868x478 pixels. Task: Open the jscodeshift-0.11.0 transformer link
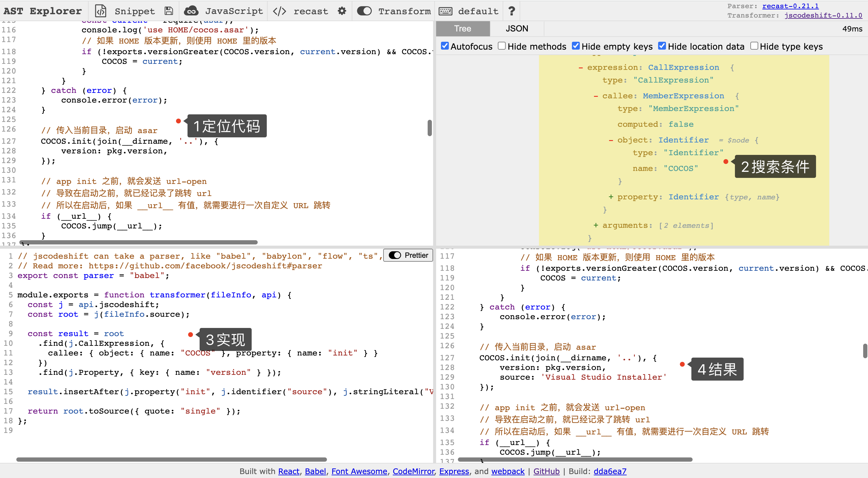tap(823, 15)
